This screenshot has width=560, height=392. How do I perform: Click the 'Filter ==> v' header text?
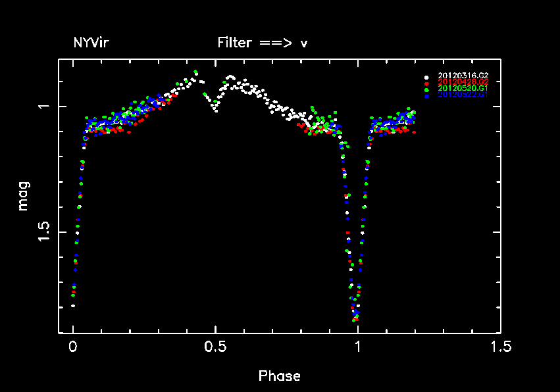tap(263, 43)
